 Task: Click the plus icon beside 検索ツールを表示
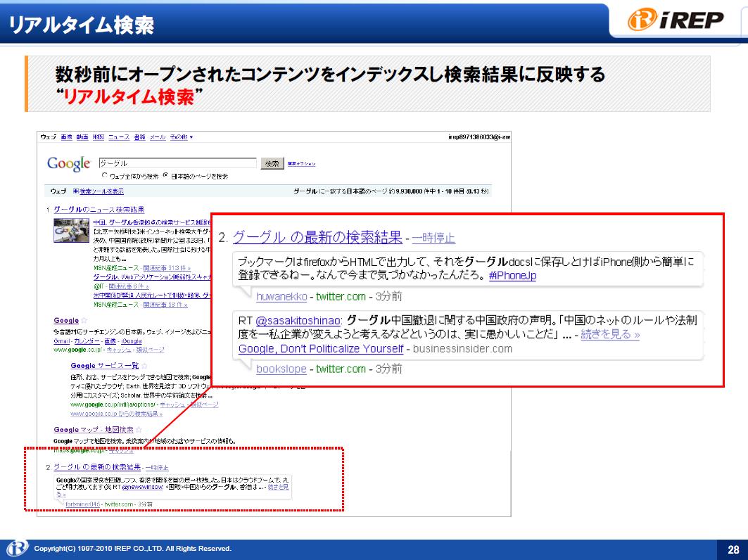(x=76, y=191)
